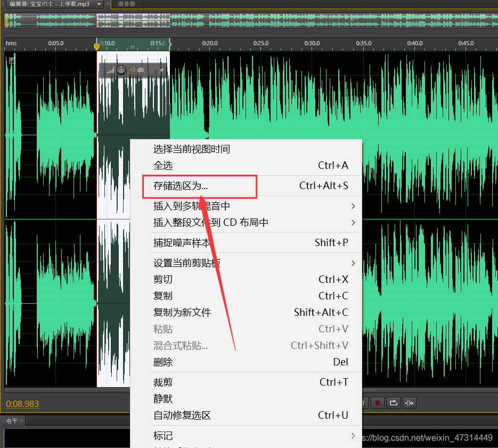498x448 pixels.
Task: Click the channel display icon at waveform top-left
Action: [x=12, y=60]
